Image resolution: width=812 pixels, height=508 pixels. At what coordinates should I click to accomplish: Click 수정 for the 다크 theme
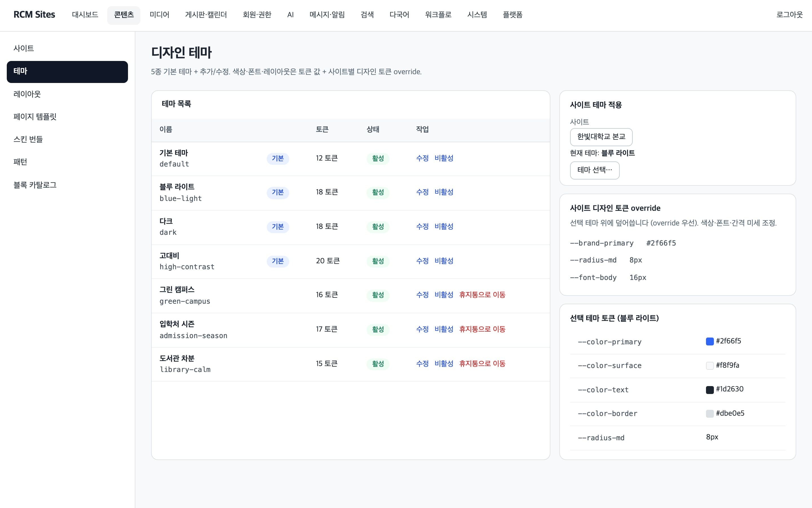pyautogui.click(x=422, y=227)
